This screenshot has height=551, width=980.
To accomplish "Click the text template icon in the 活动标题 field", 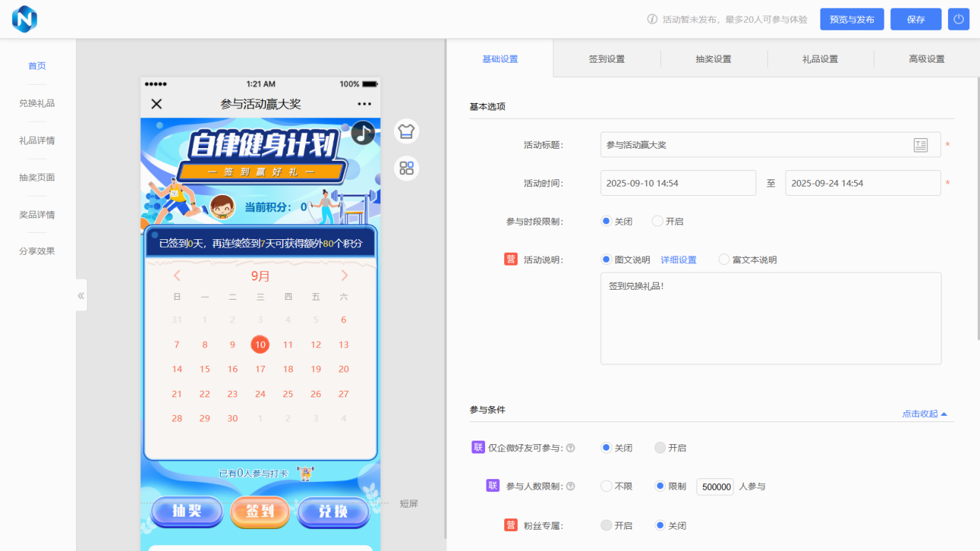I will click(x=921, y=145).
